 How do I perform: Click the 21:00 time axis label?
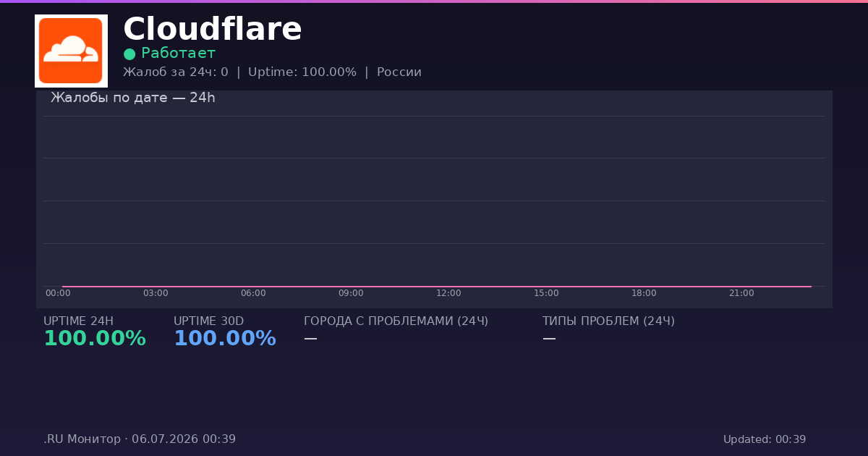tap(741, 293)
